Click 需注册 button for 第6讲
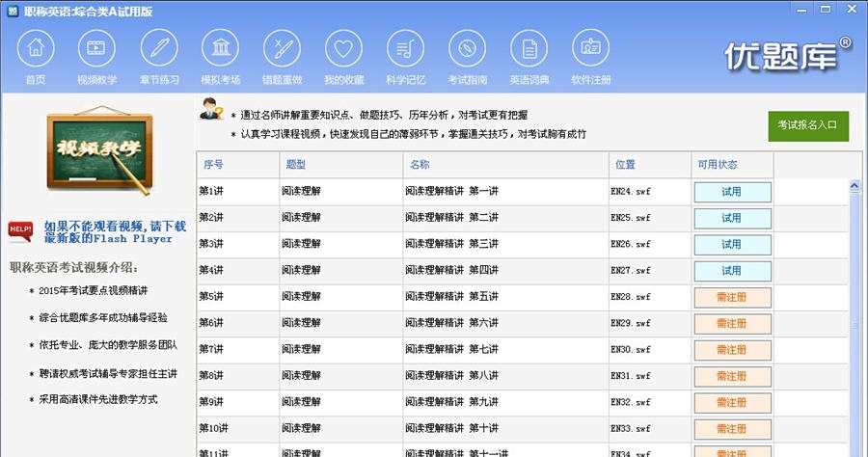Image resolution: width=868 pixels, height=457 pixels. click(732, 324)
